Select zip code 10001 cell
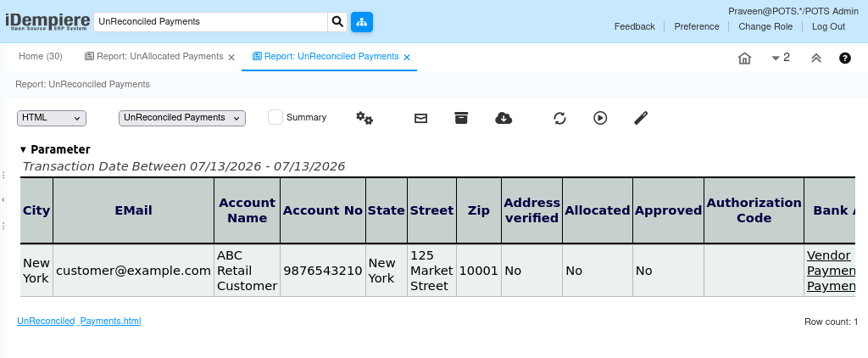 [x=479, y=271]
